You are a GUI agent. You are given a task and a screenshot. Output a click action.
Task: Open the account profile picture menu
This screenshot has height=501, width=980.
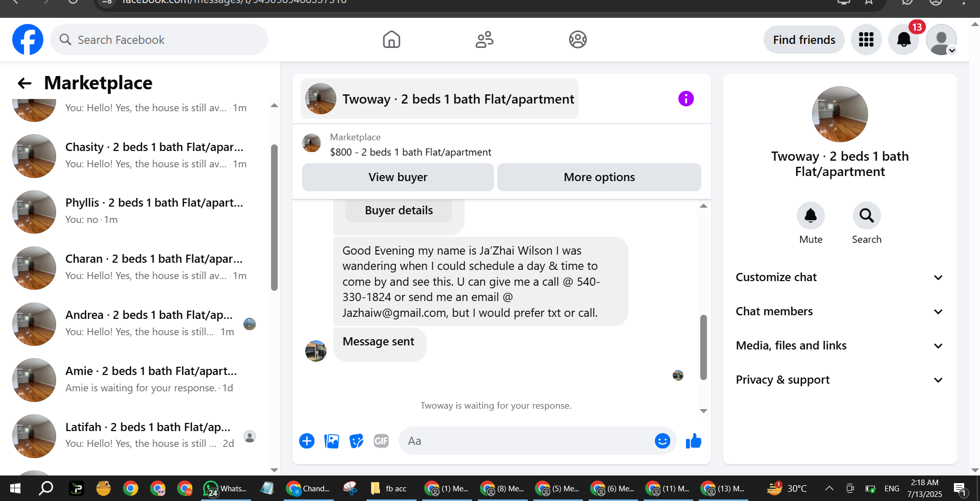point(941,39)
